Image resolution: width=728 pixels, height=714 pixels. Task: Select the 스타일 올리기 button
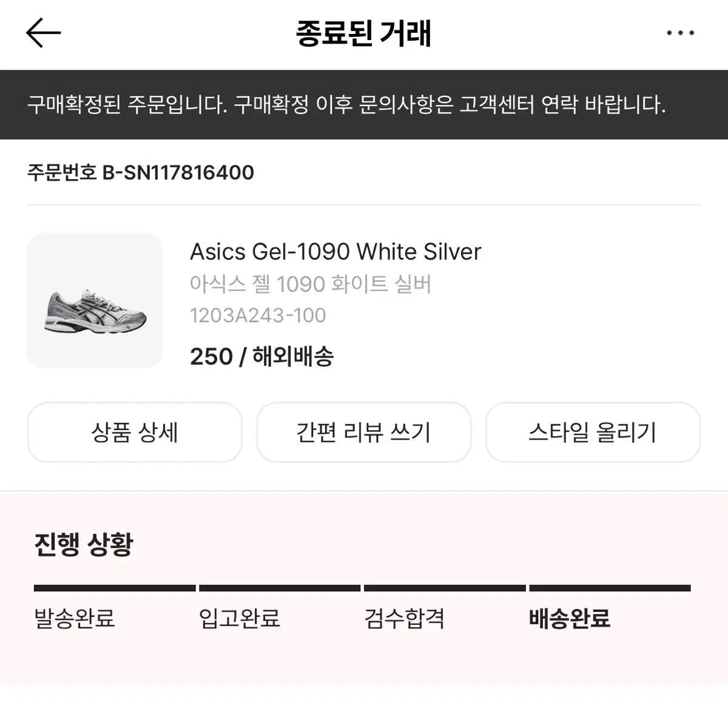click(x=593, y=433)
